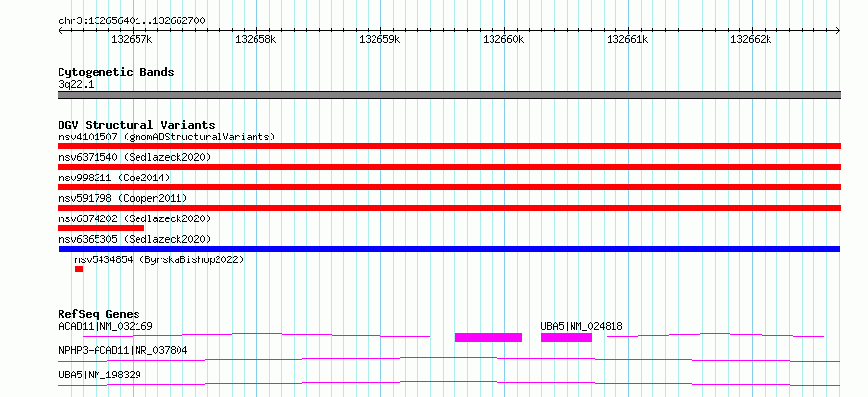The height and width of the screenshot is (397, 868).
Task: Click the red bar under nsv998211
Action: pyautogui.click(x=449, y=187)
